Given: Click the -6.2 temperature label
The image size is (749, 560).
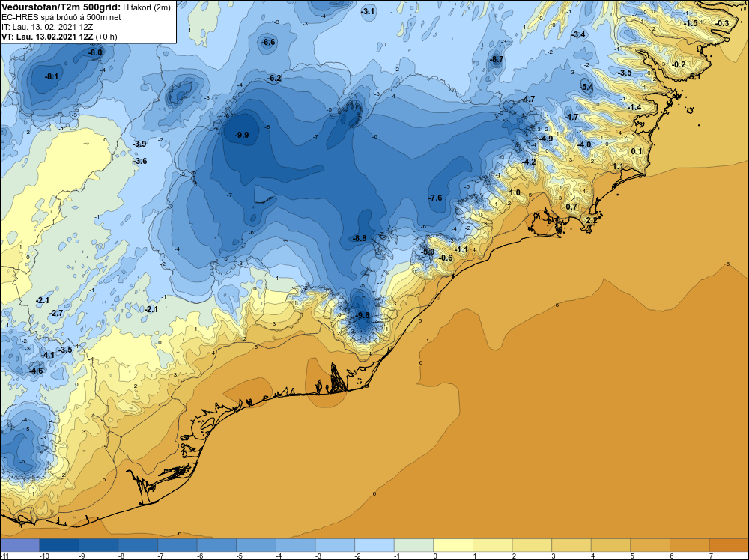Looking at the screenshot, I should pos(274,79).
